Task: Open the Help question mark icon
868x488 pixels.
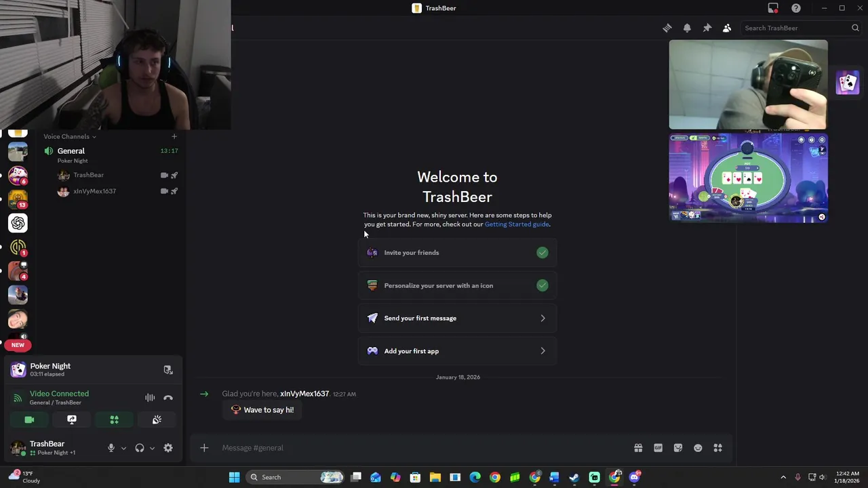Action: [796, 8]
